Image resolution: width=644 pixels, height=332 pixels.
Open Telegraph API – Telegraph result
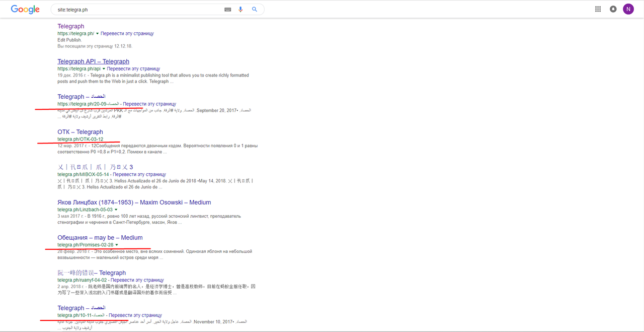point(93,61)
